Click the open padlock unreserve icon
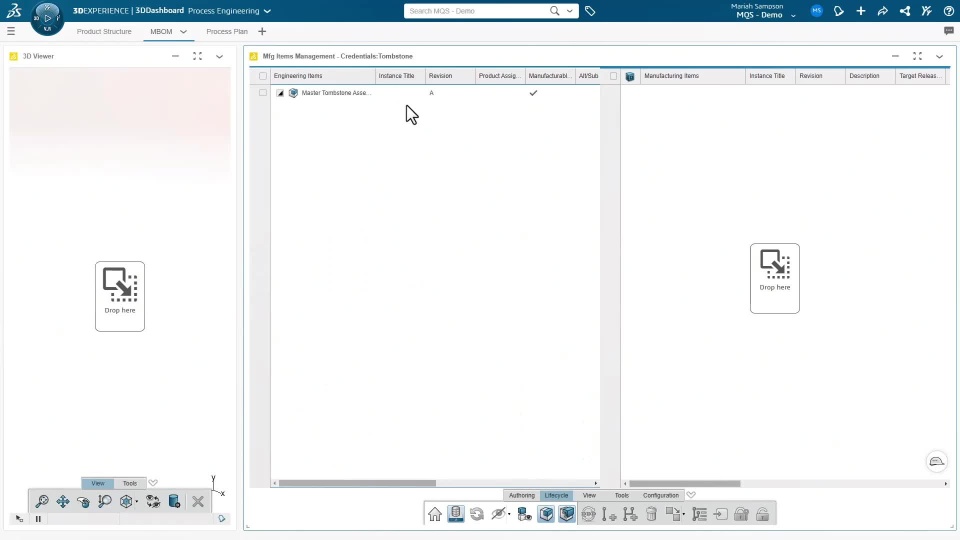The width and height of the screenshot is (960, 540). (762, 514)
